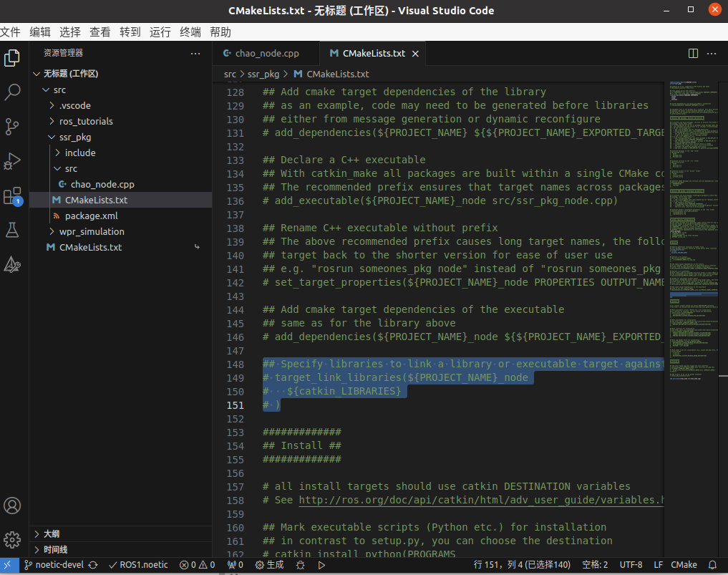Open the Extensions view with update badge
Image resolution: width=728 pixels, height=575 pixels.
coord(12,196)
